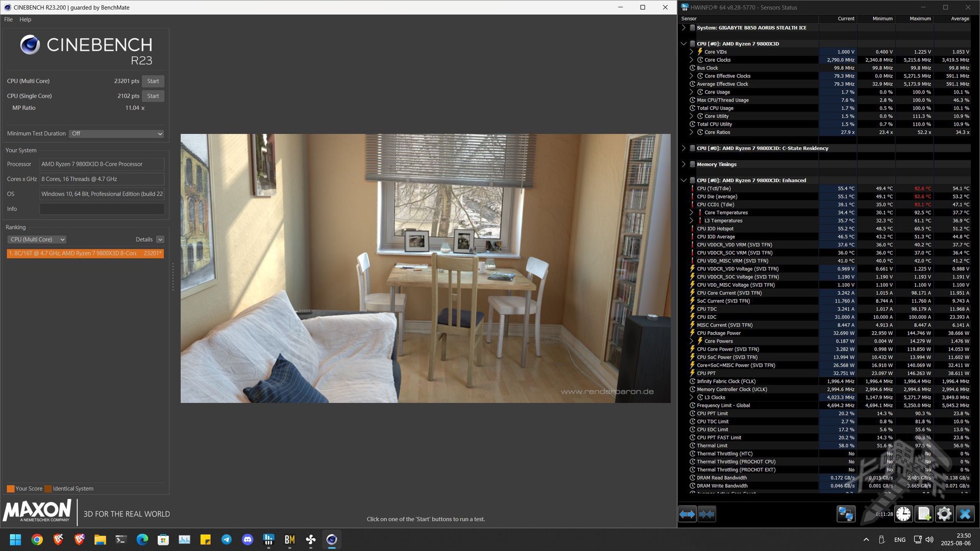
Task: Click HWiNFO collapse columns arrows icon
Action: pyautogui.click(x=707, y=514)
